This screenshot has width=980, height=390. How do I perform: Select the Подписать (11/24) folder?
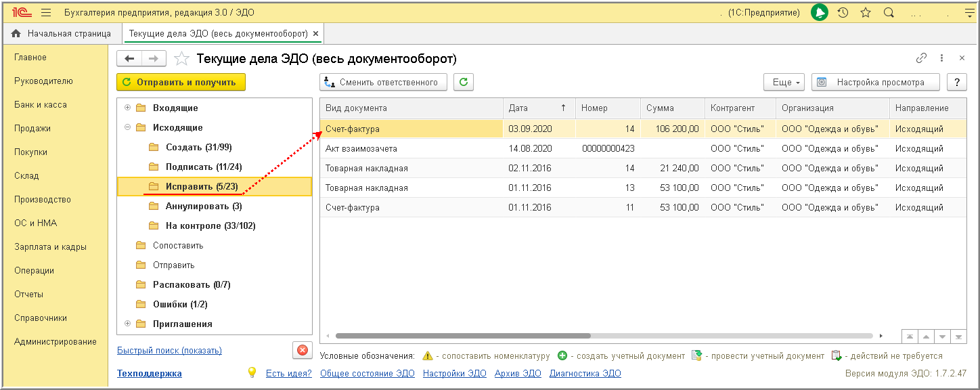click(x=203, y=167)
